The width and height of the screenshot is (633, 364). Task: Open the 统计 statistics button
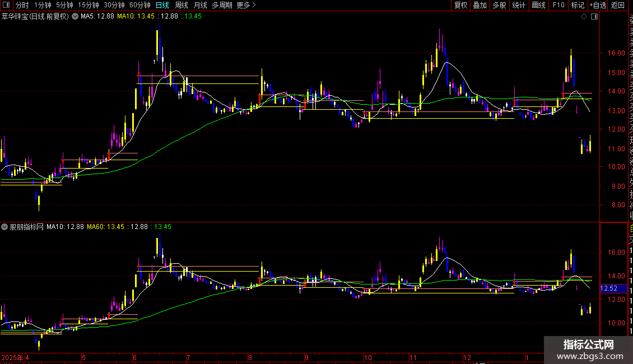(x=519, y=5)
